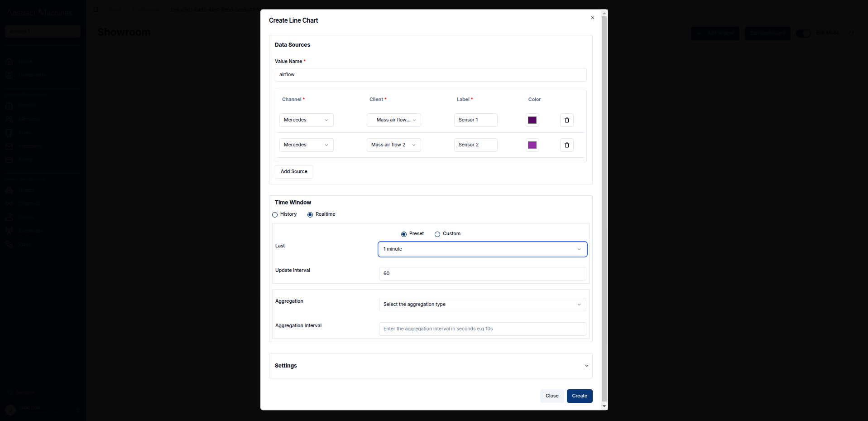Click the Value Name field containing airflow

[431, 75]
